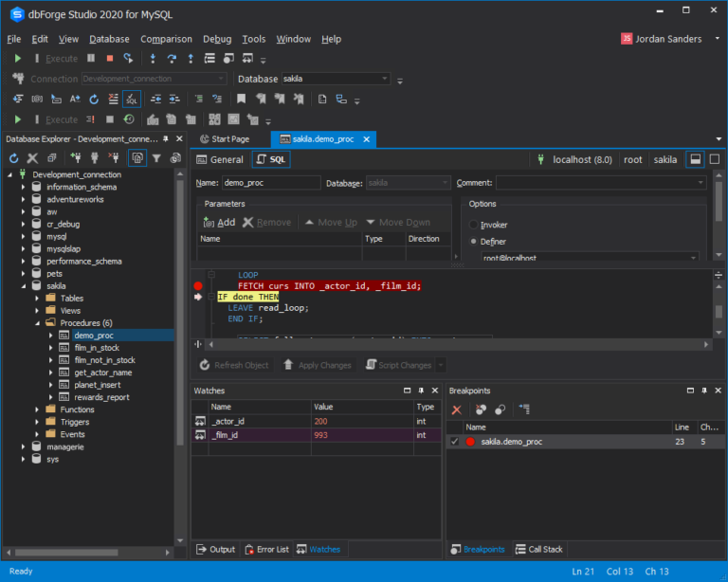The width and height of the screenshot is (728, 582).
Task: Click New Connection plug icon in Database Explorer
Action: pos(76,158)
